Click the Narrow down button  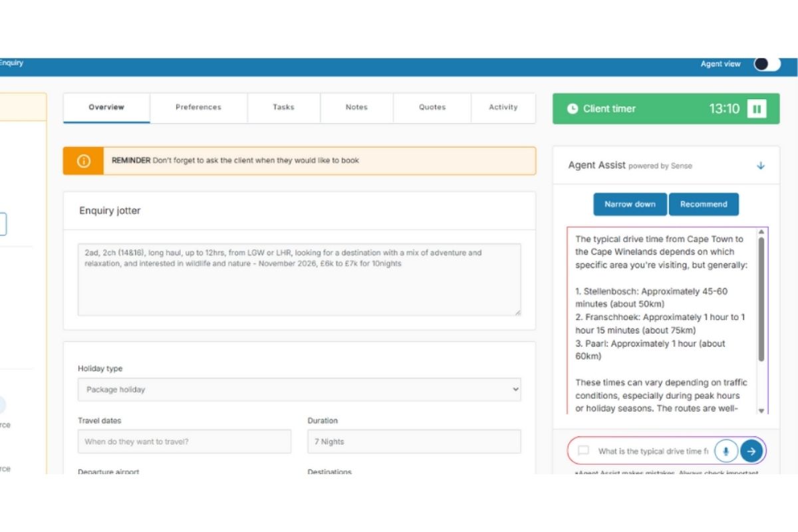[630, 204]
